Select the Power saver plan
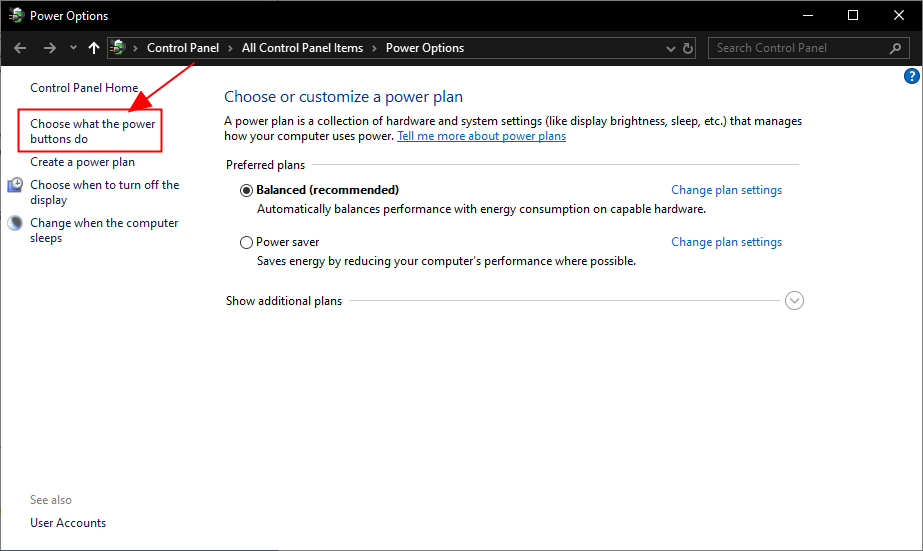This screenshot has height=551, width=923. pos(247,242)
